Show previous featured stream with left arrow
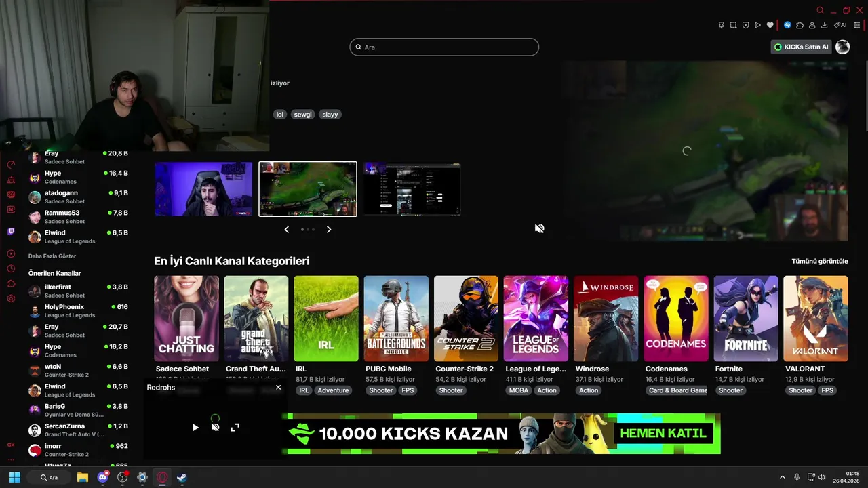868x488 pixels. pyautogui.click(x=286, y=230)
